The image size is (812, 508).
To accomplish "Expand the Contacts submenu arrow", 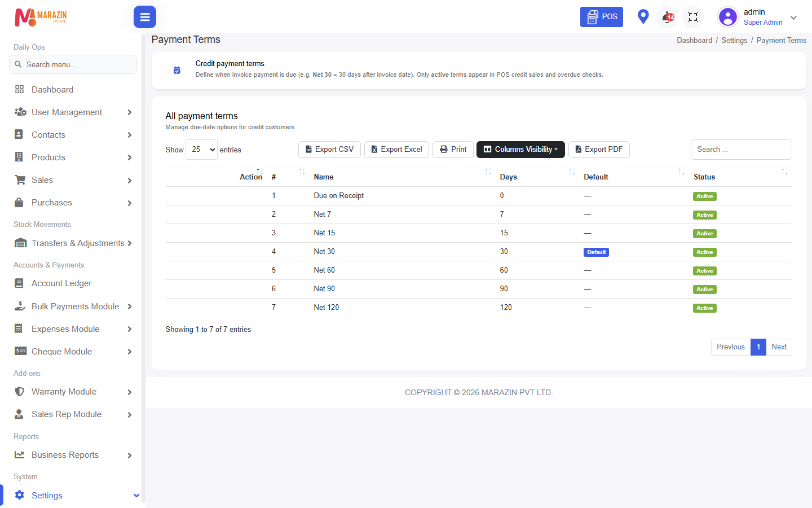I will (x=130, y=135).
